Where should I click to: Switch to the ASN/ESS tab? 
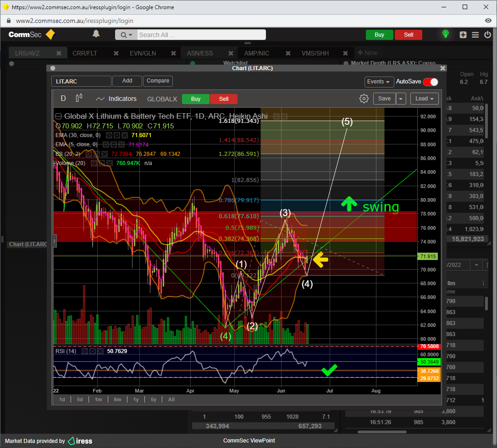pos(200,53)
